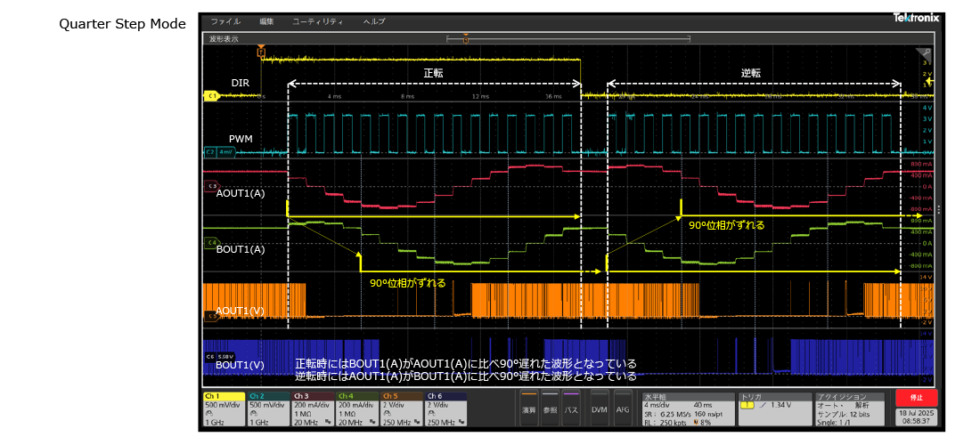Image resolution: width=980 pixels, height=445 pixels.
Task: Open the Ch 6 settings badge
Action: (446, 409)
